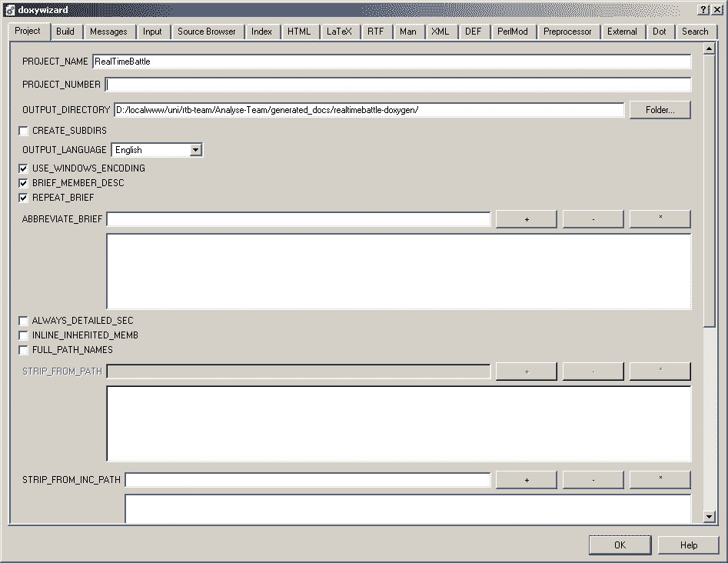
Task: Switch to the Build tab
Action: pyautogui.click(x=65, y=31)
